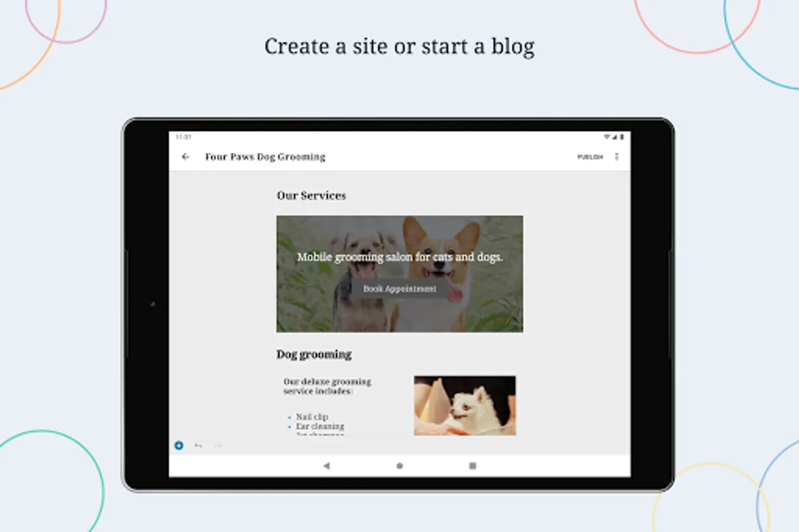Select the 'Dog grooming' heading
This screenshot has width=799, height=532.
[314, 355]
